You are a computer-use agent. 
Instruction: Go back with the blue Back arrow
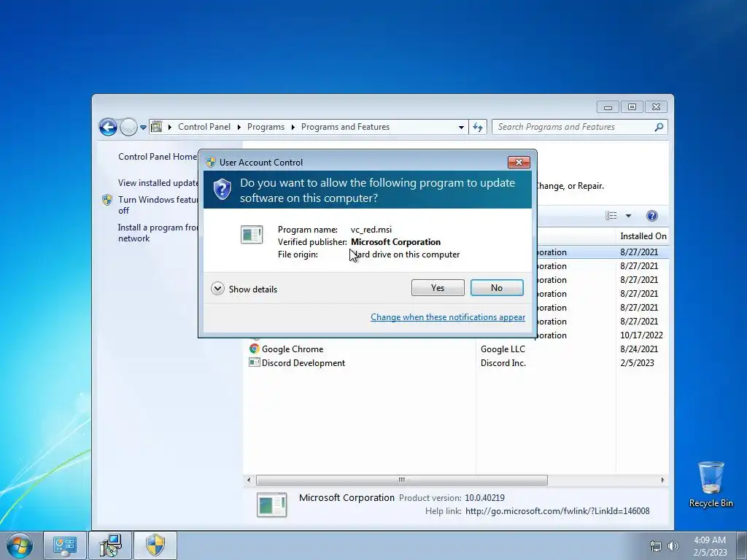click(x=108, y=127)
